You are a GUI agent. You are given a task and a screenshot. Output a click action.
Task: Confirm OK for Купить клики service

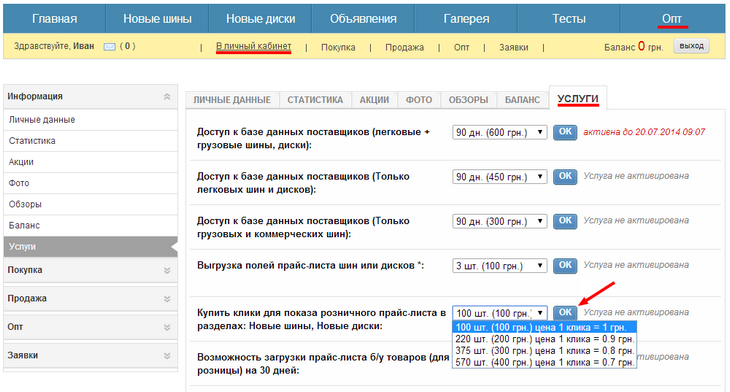point(565,312)
